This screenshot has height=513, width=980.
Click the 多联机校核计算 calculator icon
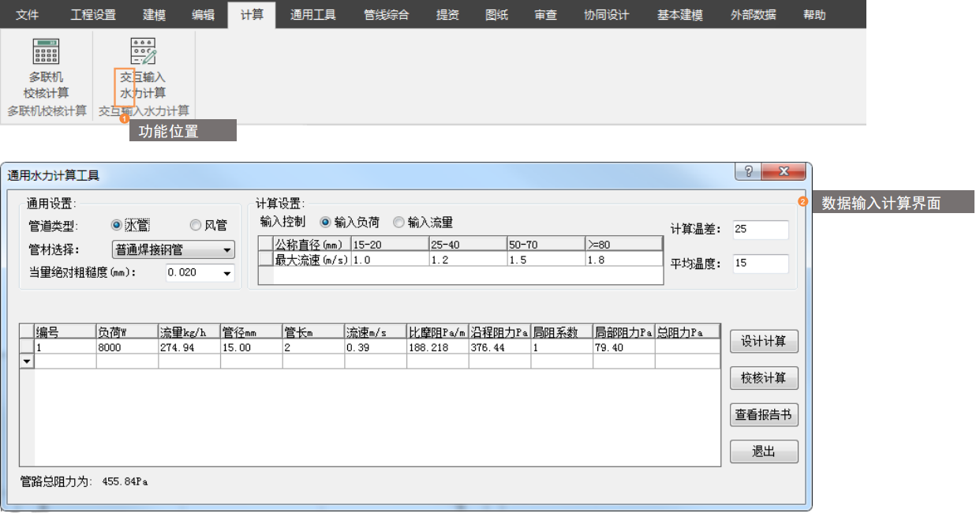coord(47,52)
